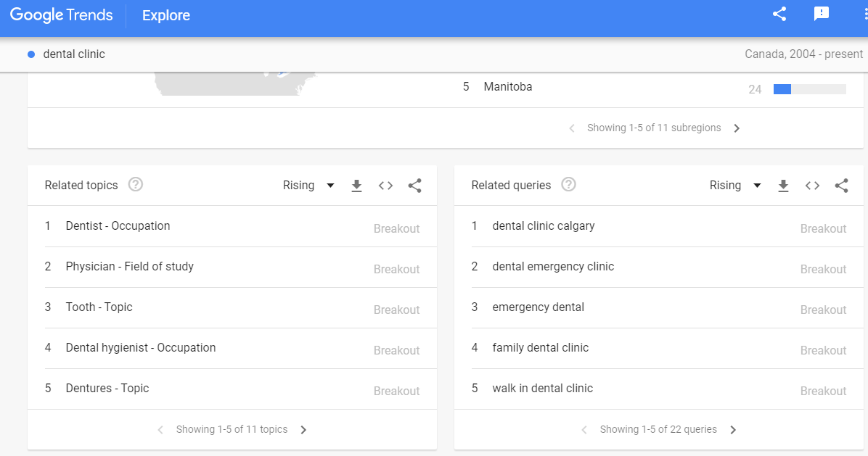Open embed code for Related topics
The height and width of the screenshot is (456, 868).
[x=385, y=186]
